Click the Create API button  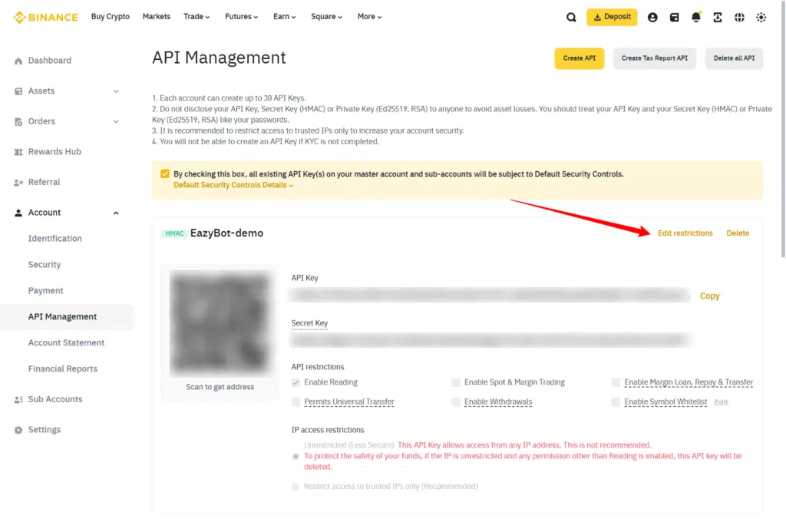point(579,58)
